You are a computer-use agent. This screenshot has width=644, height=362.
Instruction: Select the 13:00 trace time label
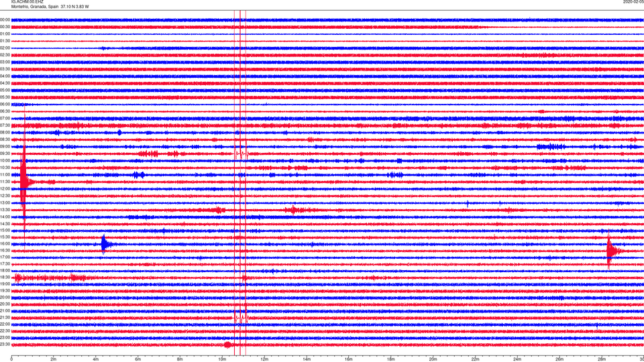[x=5, y=202]
